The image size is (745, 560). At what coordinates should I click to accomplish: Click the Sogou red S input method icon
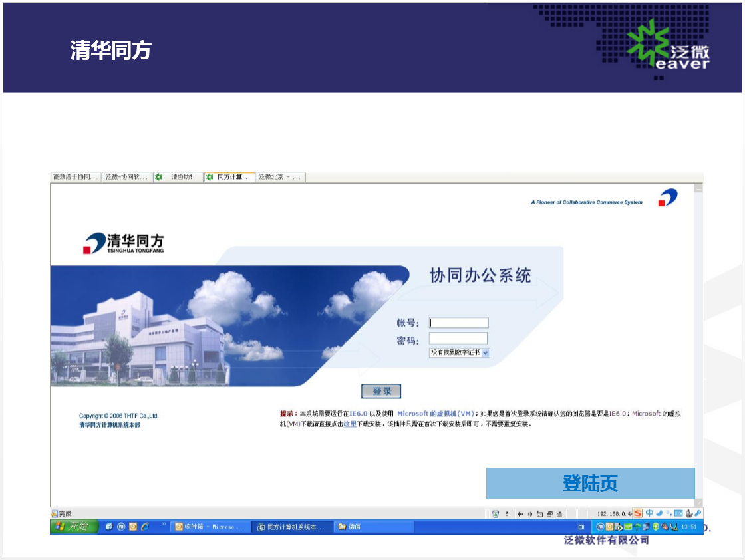638,513
